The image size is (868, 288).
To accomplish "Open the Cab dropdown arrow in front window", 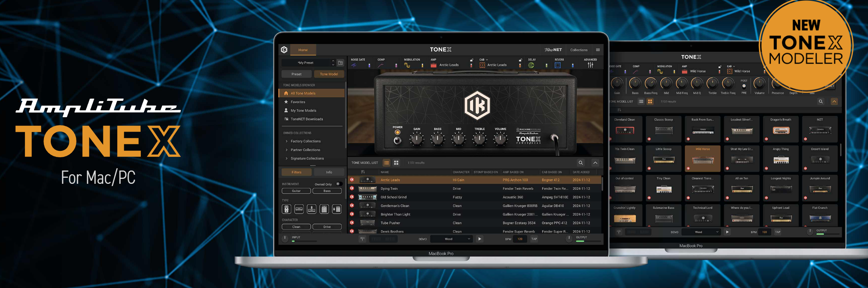I will click(487, 60).
